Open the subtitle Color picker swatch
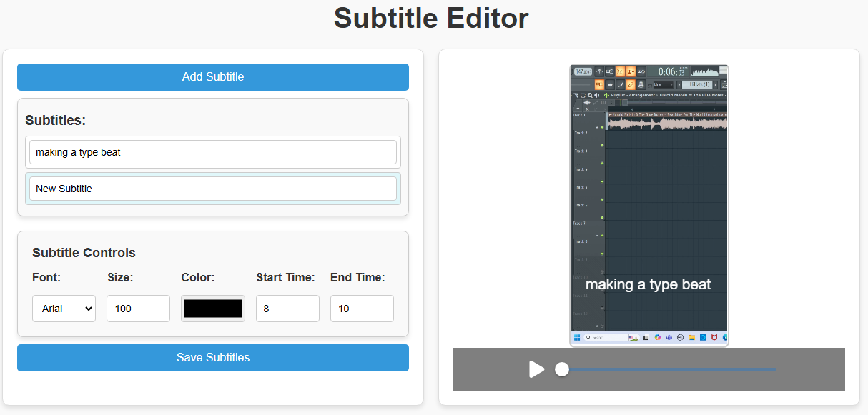 click(212, 308)
